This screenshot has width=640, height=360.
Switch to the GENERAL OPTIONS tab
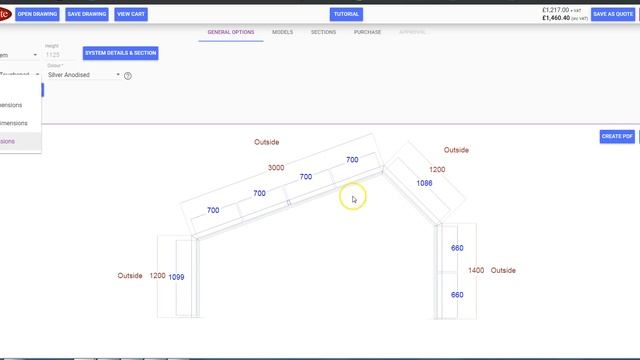(x=231, y=32)
